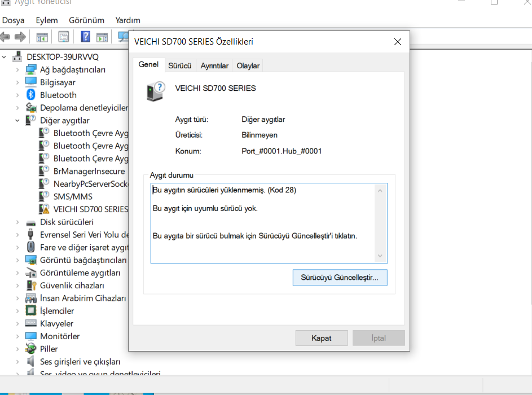The image size is (532, 395).
Task: Click the Piller battery category icon
Action: click(31, 349)
